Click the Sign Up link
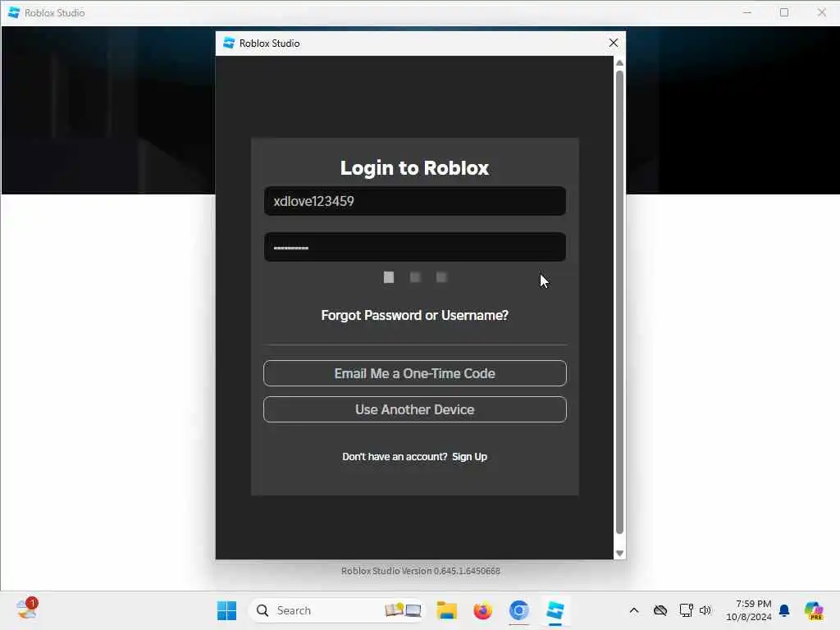This screenshot has height=630, width=840. [x=469, y=456]
